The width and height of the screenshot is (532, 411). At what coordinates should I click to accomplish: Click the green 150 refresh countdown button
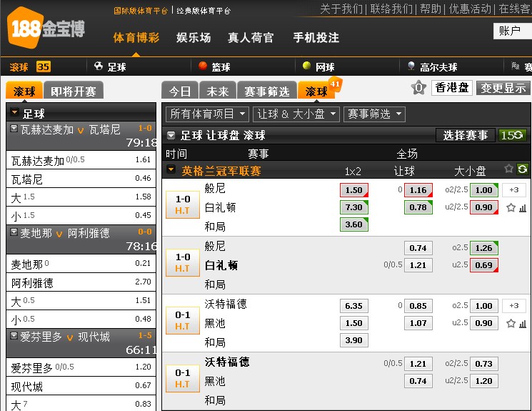[x=512, y=135]
